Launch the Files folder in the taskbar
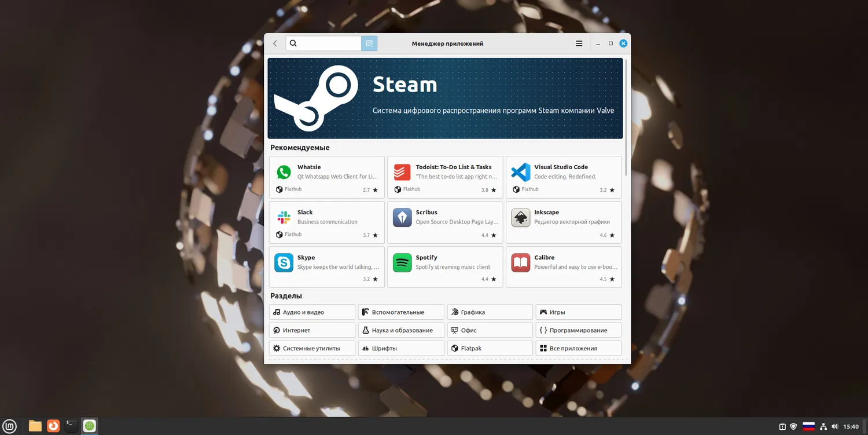868x435 pixels. 35,426
